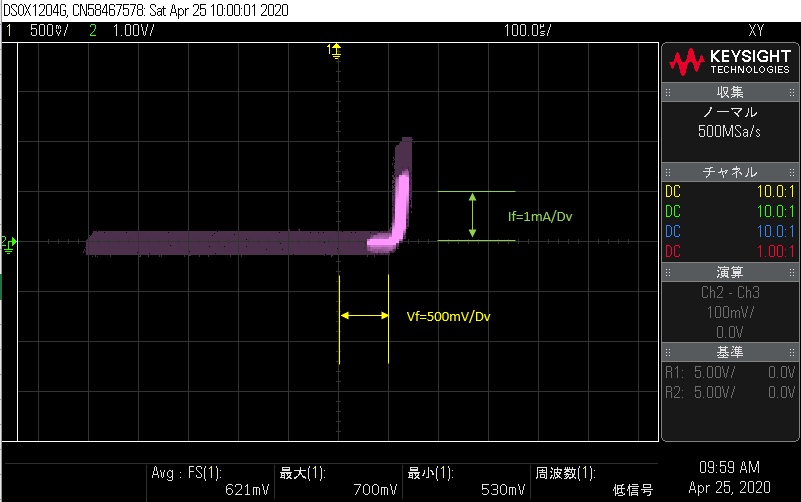The width and height of the screenshot is (801, 502).
Task: Click the channel 1 trigger marker at top
Action: (x=335, y=49)
